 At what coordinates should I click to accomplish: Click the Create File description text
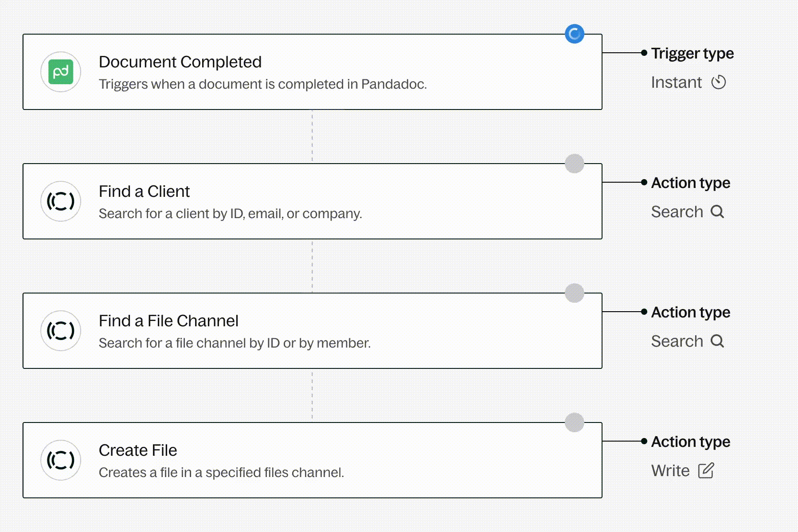pos(221,473)
